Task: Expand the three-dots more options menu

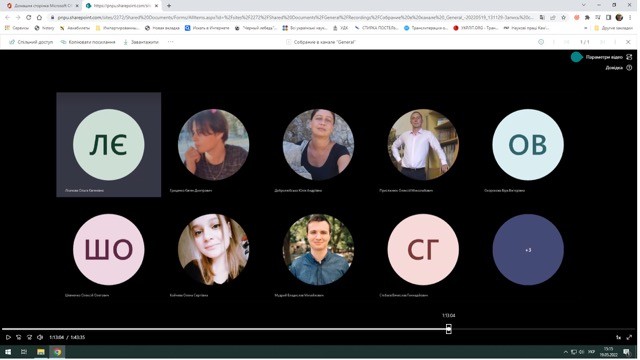Action: (x=171, y=42)
